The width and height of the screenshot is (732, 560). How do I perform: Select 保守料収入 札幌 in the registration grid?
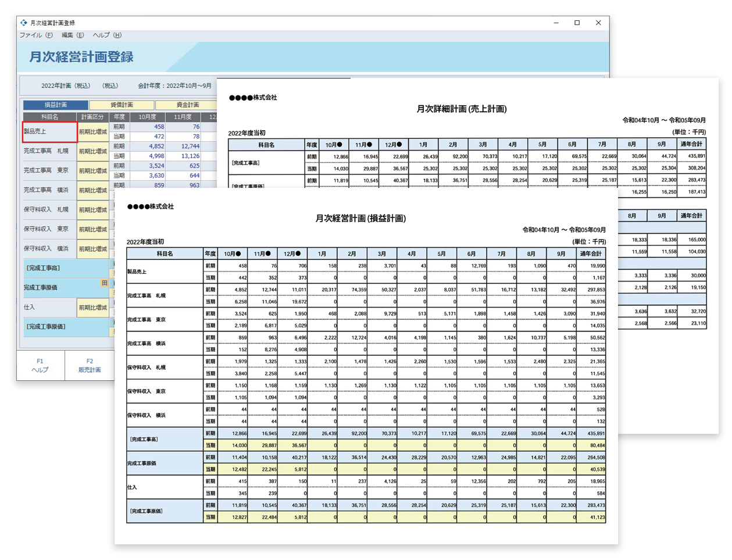click(50, 210)
